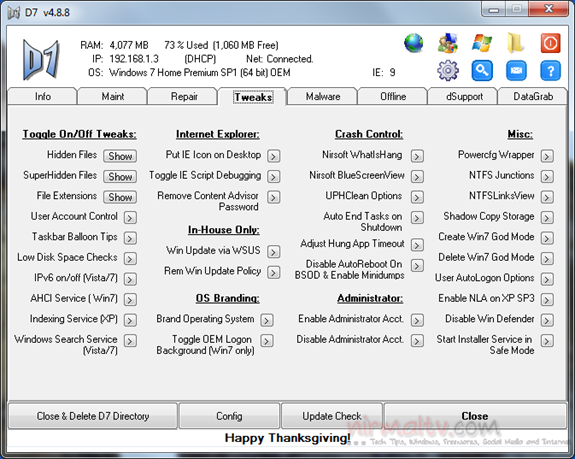Image resolution: width=575 pixels, height=459 pixels.
Task: Open the Offline tab
Action: pos(393,96)
